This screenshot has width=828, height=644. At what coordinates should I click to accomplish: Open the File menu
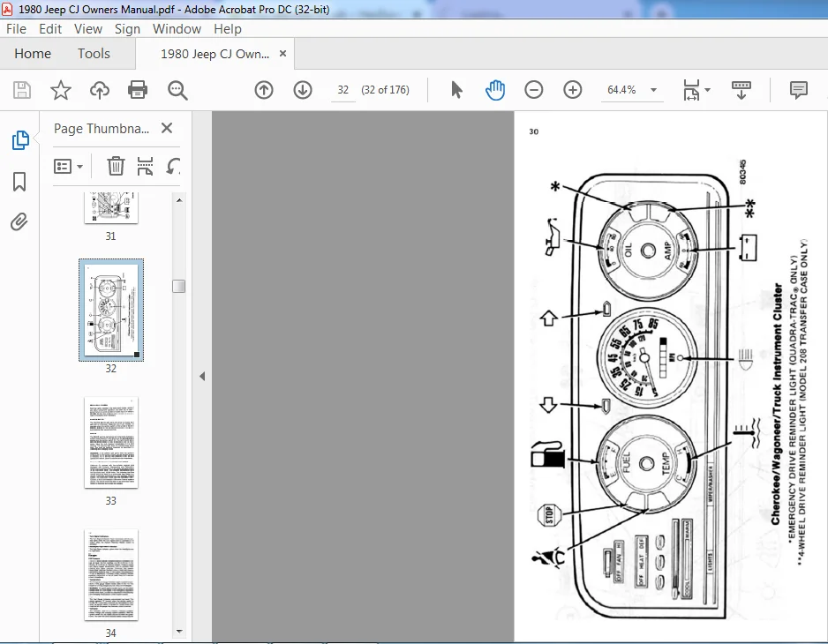pyautogui.click(x=16, y=29)
